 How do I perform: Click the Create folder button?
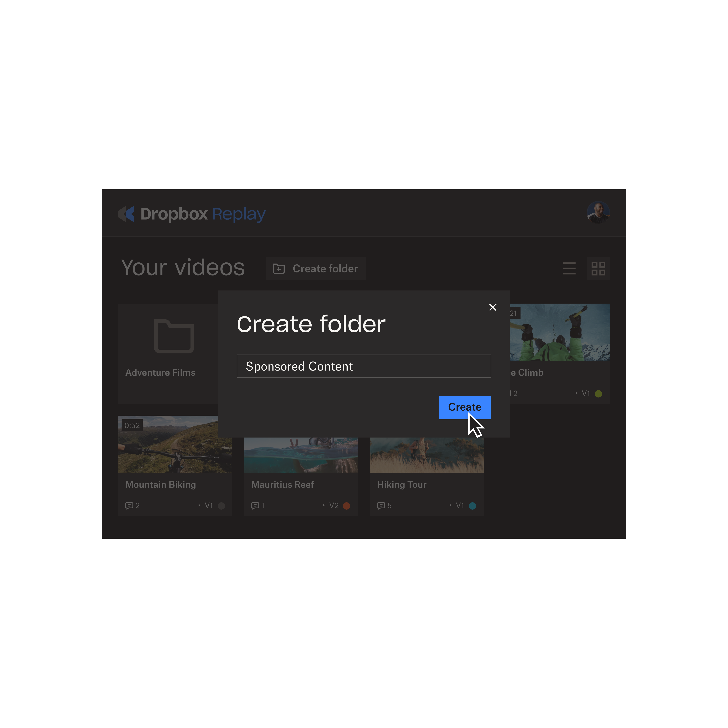tap(316, 268)
